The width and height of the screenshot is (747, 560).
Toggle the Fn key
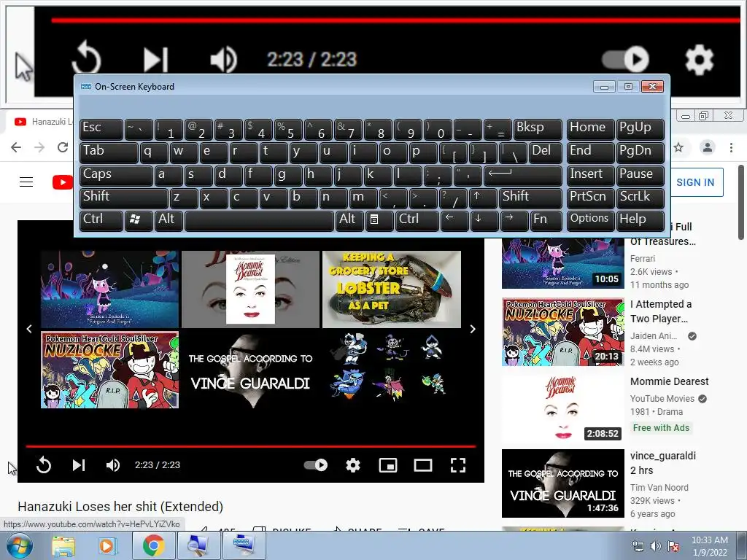tap(546, 219)
